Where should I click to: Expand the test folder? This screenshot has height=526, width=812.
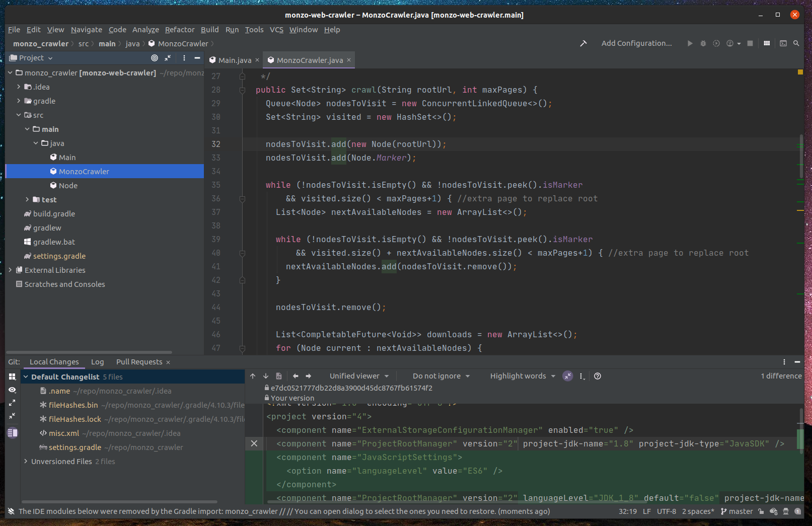click(x=27, y=200)
